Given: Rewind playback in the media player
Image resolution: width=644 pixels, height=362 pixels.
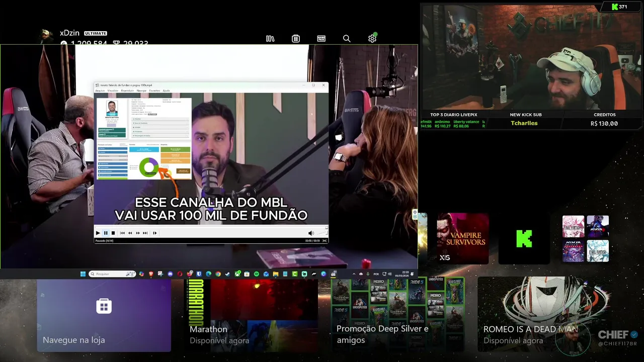Looking at the screenshot, I should tap(130, 233).
